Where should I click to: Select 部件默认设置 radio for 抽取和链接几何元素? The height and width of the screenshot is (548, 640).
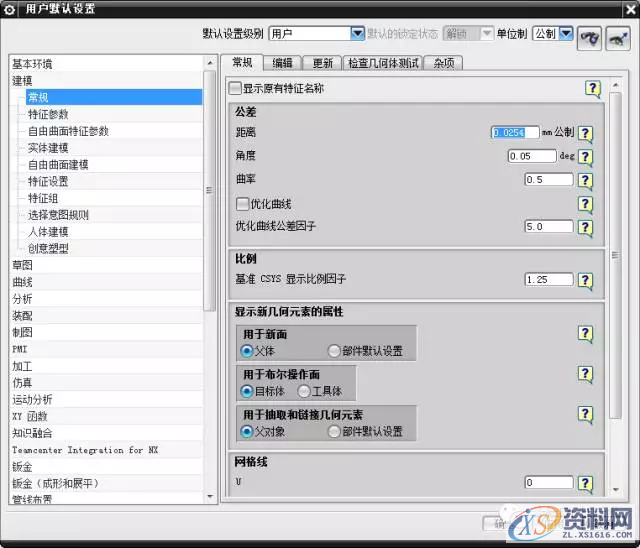coord(334,432)
